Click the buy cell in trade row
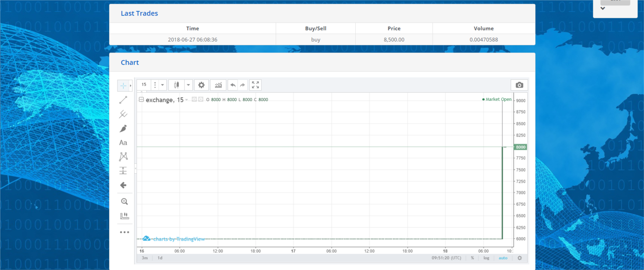Image resolution: width=644 pixels, height=270 pixels. (x=316, y=40)
